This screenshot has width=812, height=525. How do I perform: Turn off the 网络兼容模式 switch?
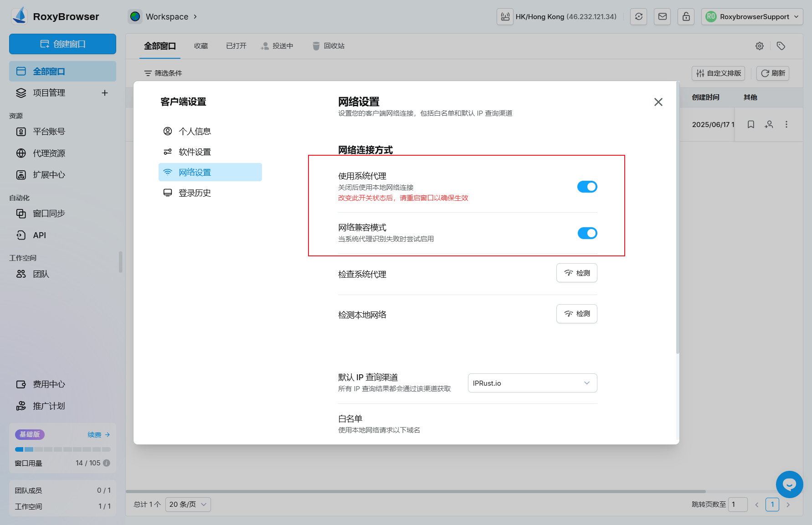click(x=587, y=233)
